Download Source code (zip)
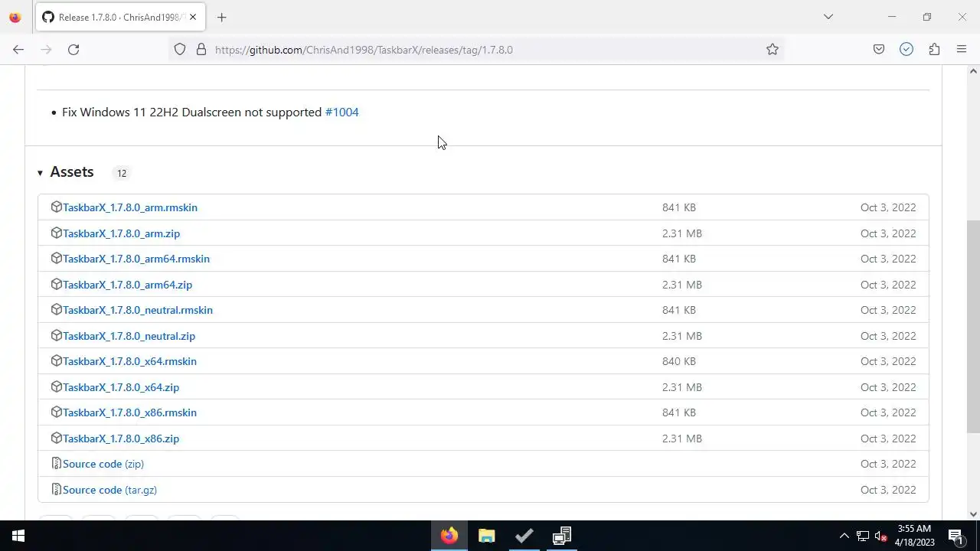980x551 pixels. [x=103, y=464]
